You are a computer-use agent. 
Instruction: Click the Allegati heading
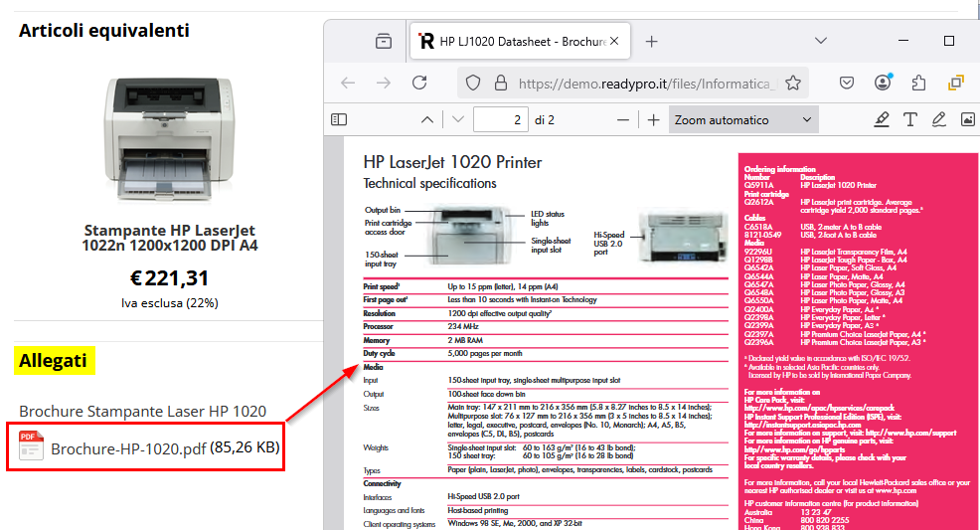coord(55,361)
